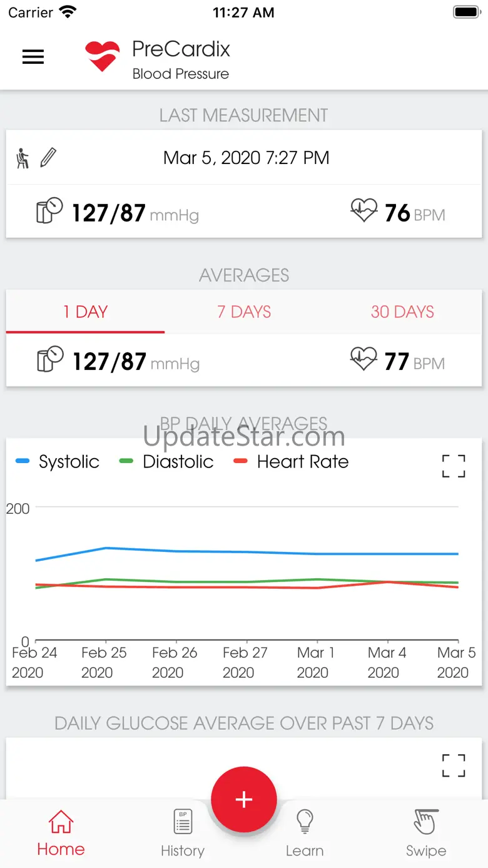Screen dimensions: 488x868
Task: Go to the Home tab
Action: coord(61,833)
